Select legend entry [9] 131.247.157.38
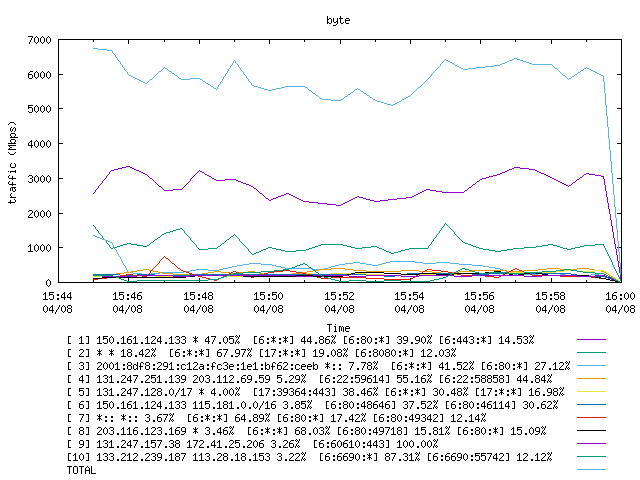 [x=252, y=444]
